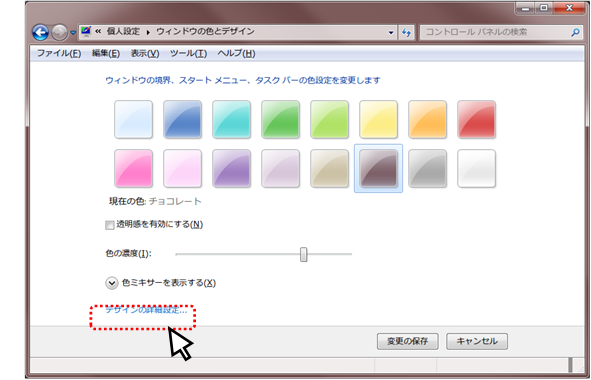Screen dimensions: 591x380
Task: Select the pink color swatch
Action: 133,168
